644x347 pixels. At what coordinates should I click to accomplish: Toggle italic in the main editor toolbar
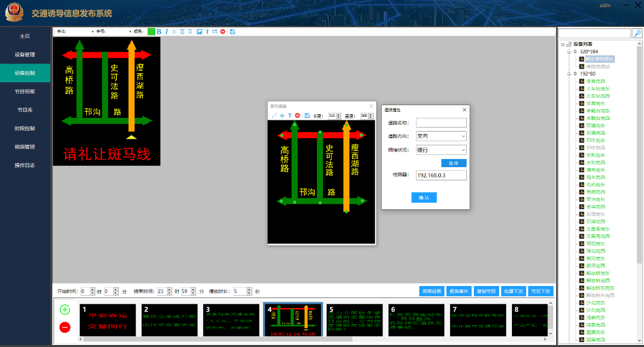[x=166, y=31]
